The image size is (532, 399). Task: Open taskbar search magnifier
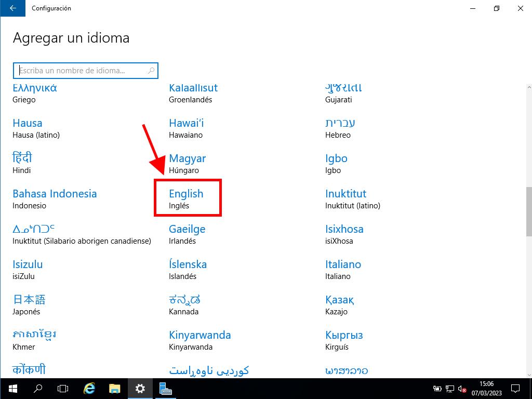(x=38, y=388)
